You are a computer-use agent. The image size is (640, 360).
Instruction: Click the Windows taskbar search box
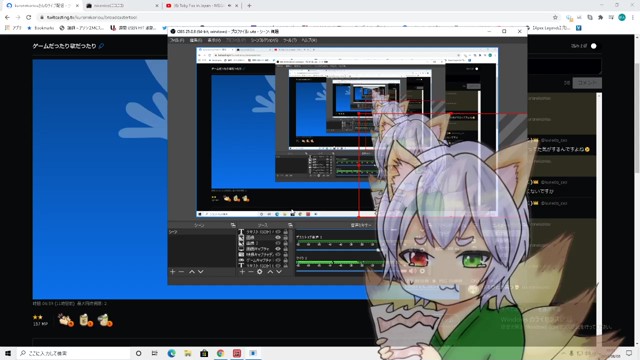click(73, 353)
